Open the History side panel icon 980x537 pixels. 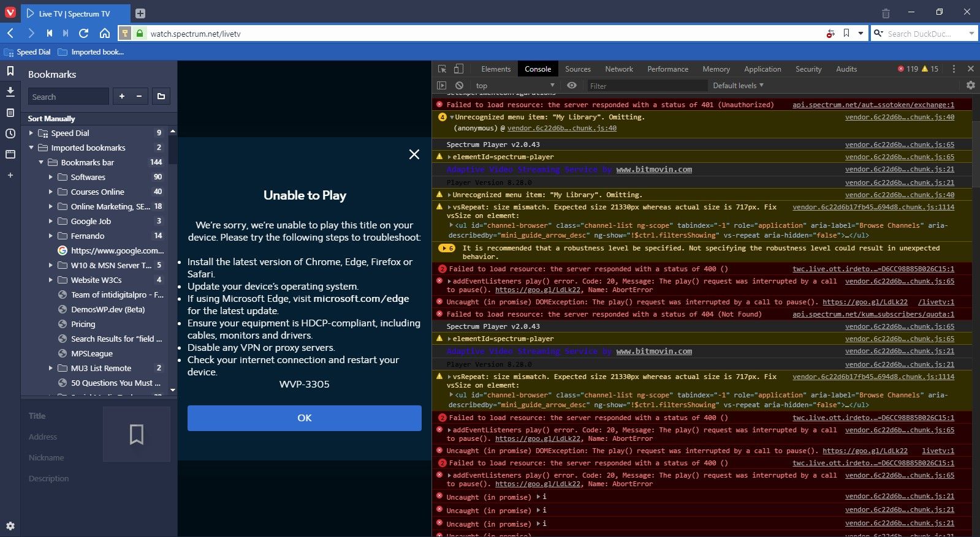pos(10,133)
